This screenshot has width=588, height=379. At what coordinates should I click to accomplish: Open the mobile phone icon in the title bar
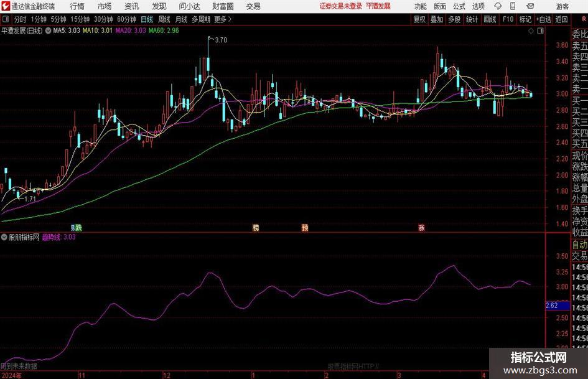click(x=513, y=6)
